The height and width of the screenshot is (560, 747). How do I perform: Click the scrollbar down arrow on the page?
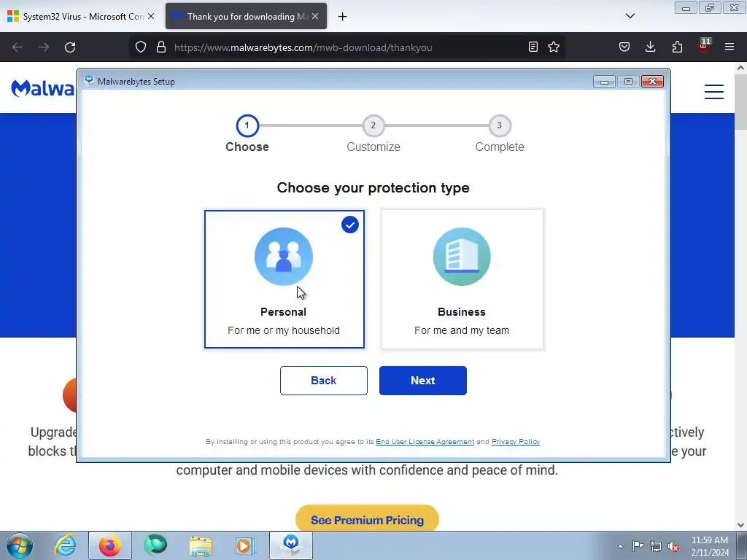(x=741, y=525)
